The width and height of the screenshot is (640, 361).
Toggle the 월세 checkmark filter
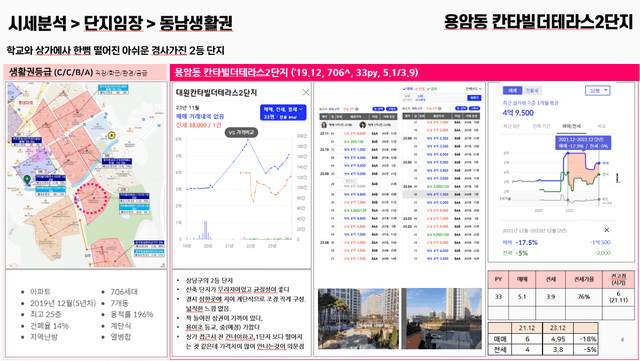[x=432, y=89]
